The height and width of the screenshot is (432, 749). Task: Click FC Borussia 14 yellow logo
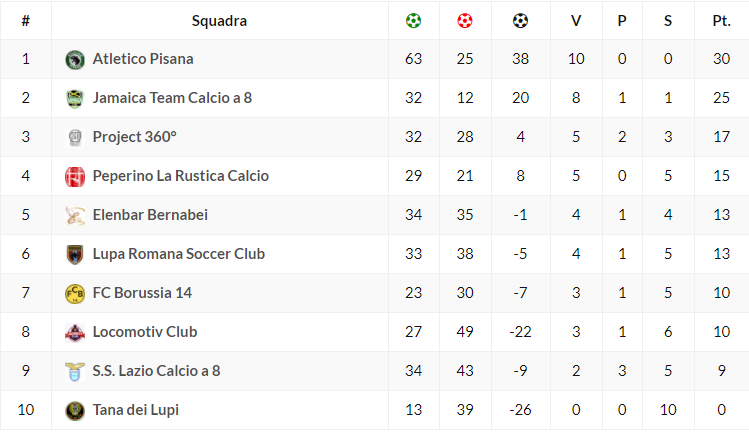click(x=74, y=293)
